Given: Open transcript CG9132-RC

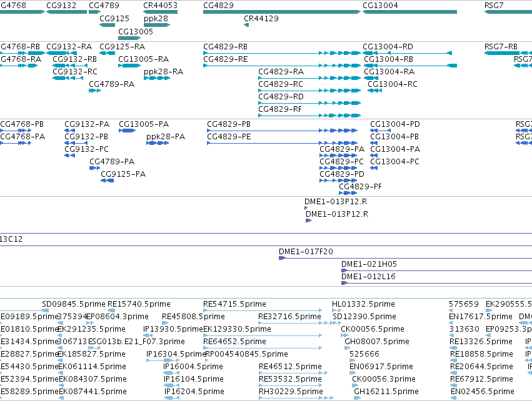Looking at the screenshot, I should [x=74, y=72].
